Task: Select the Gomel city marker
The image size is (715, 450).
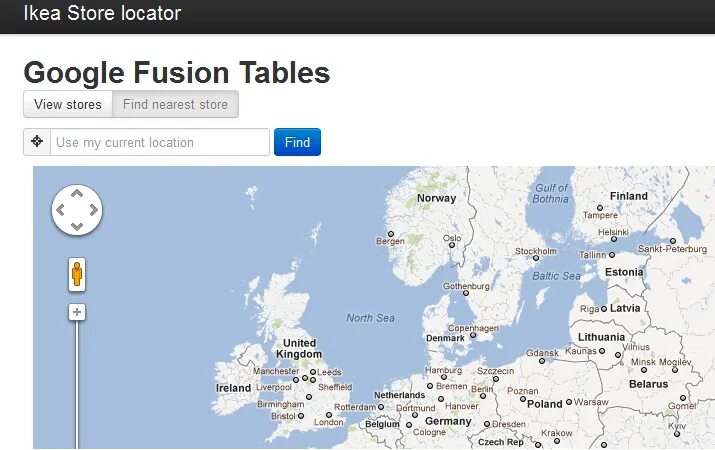Action: pyautogui.click(x=683, y=398)
